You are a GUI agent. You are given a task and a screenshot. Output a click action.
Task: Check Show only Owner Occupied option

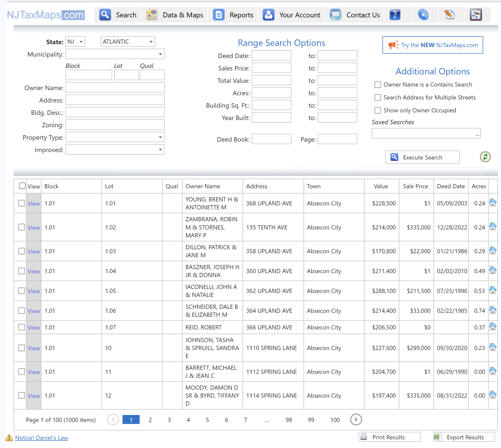378,110
